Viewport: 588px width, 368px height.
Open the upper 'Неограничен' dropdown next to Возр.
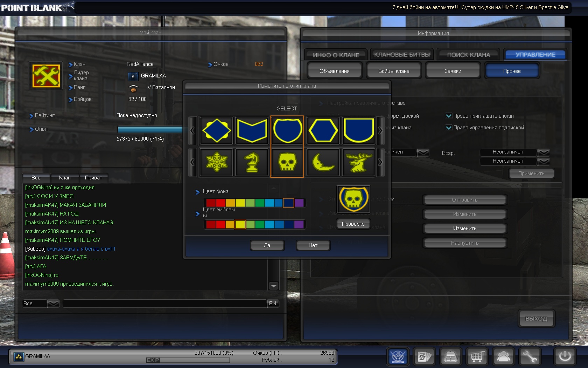544,152
